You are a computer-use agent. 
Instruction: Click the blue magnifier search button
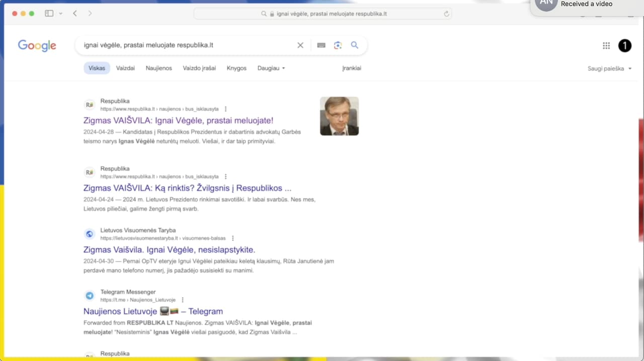click(355, 45)
